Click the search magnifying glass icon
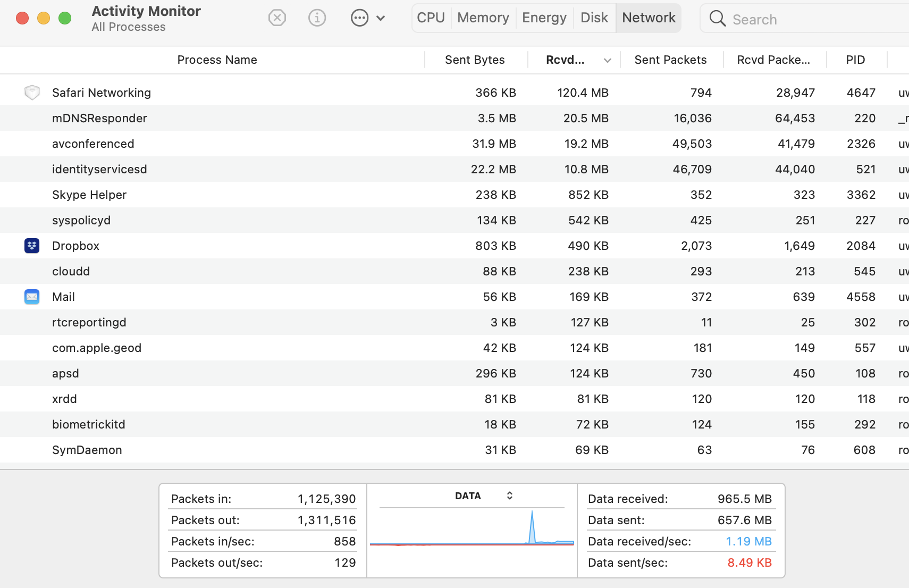909x588 pixels. tap(717, 19)
